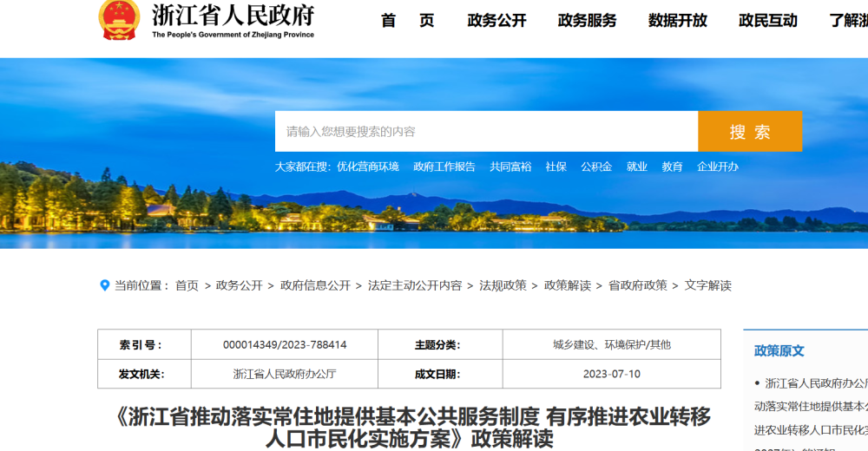Open the 政务公开 navigation menu
Screen dimensions: 868x451
click(x=496, y=21)
